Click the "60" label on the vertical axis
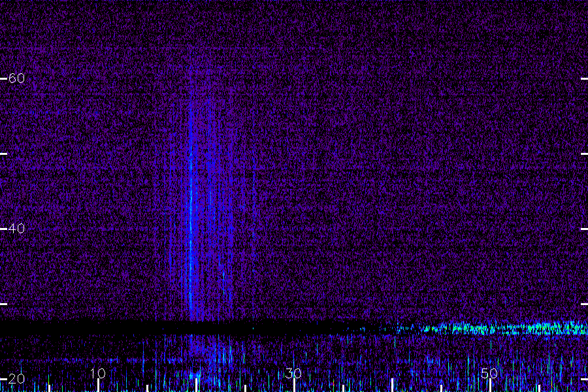This screenshot has width=588, height=392. 16,78
